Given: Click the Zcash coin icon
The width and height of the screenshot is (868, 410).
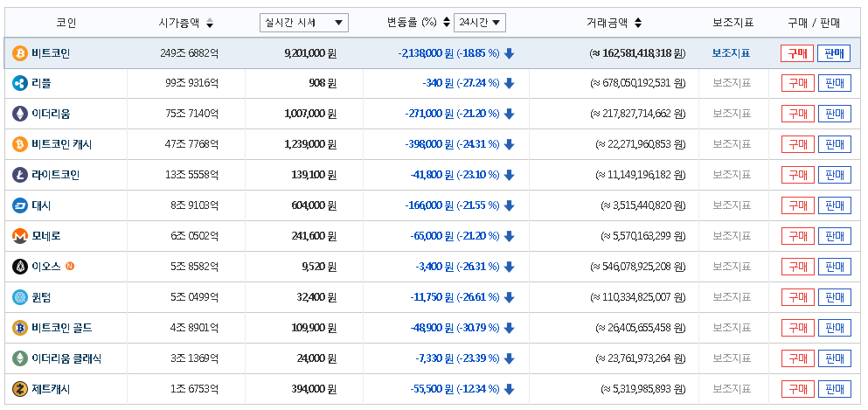Looking at the screenshot, I should pyautogui.click(x=19, y=389).
